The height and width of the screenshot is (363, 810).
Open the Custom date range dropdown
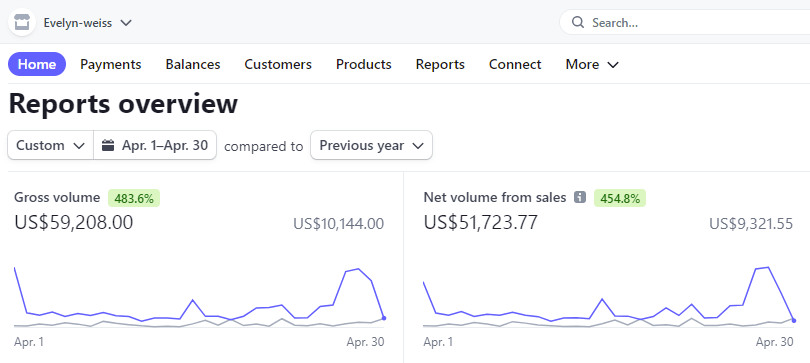(x=51, y=145)
